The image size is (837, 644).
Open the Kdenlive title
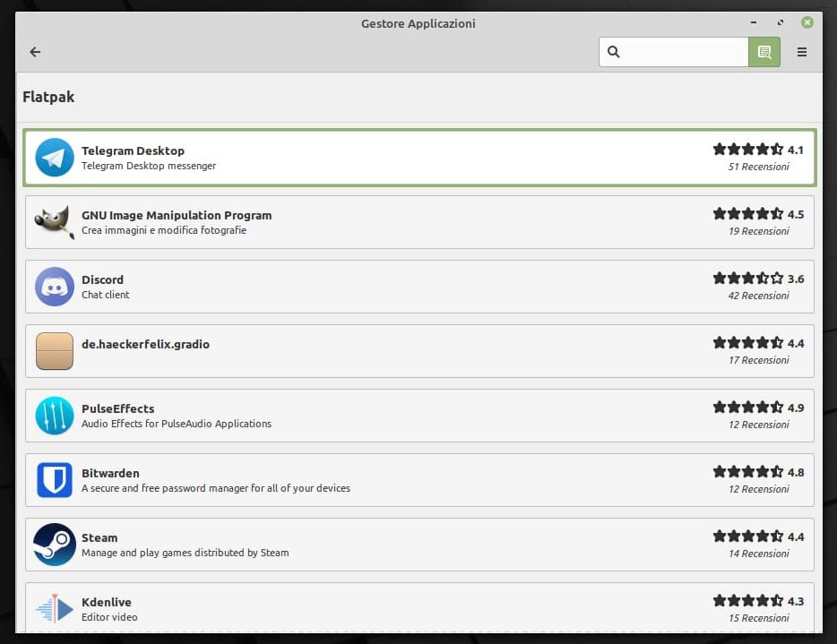(x=107, y=603)
